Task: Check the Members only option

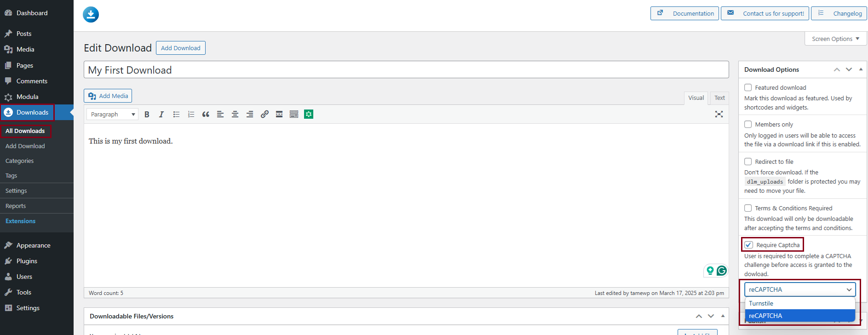Action: [748, 124]
